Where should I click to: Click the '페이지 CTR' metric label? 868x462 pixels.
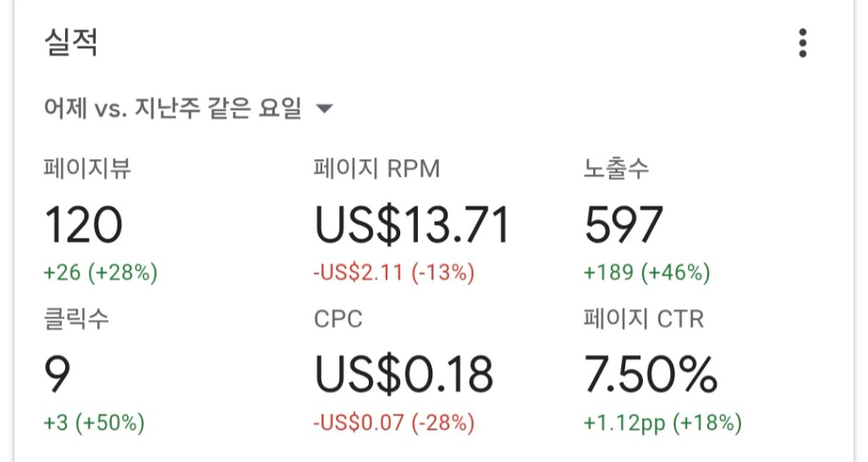pyautogui.click(x=643, y=319)
